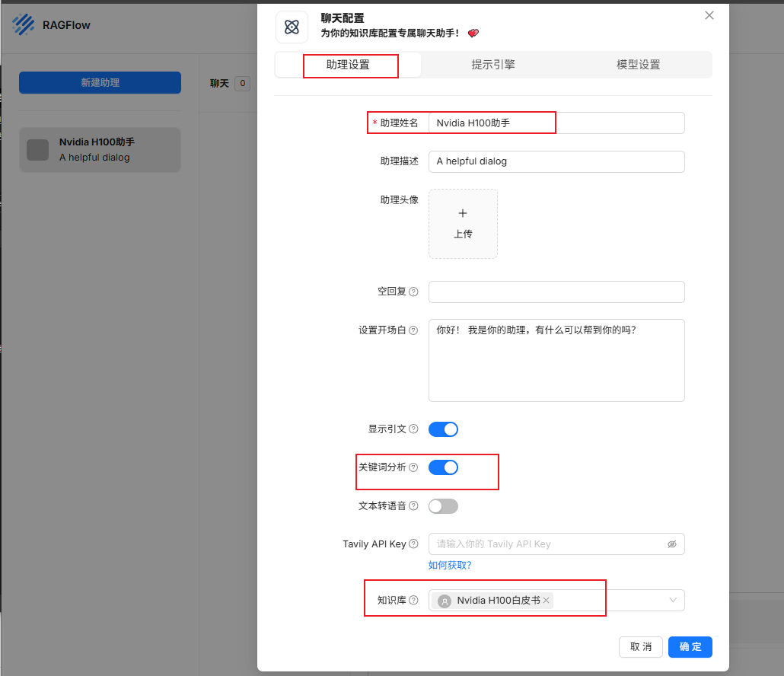This screenshot has height=676, width=784.
Task: Click the RAGFlow logo icon
Action: click(24, 24)
